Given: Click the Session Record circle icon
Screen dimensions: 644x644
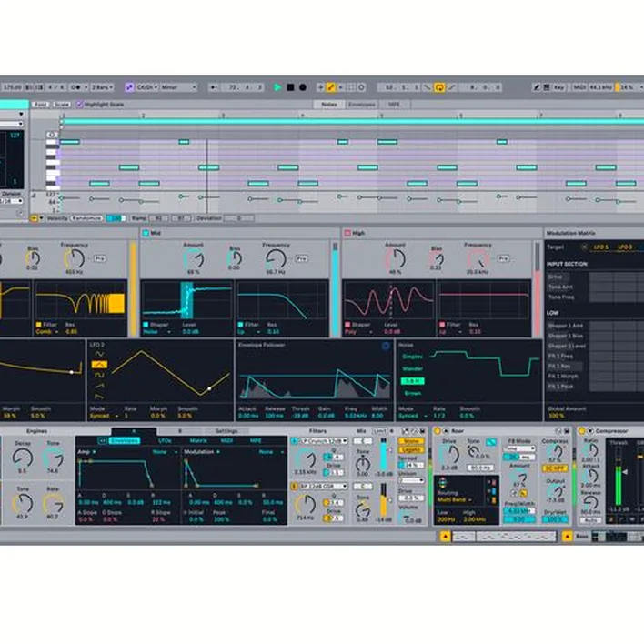Looking at the screenshot, I should pyautogui.click(x=361, y=87).
